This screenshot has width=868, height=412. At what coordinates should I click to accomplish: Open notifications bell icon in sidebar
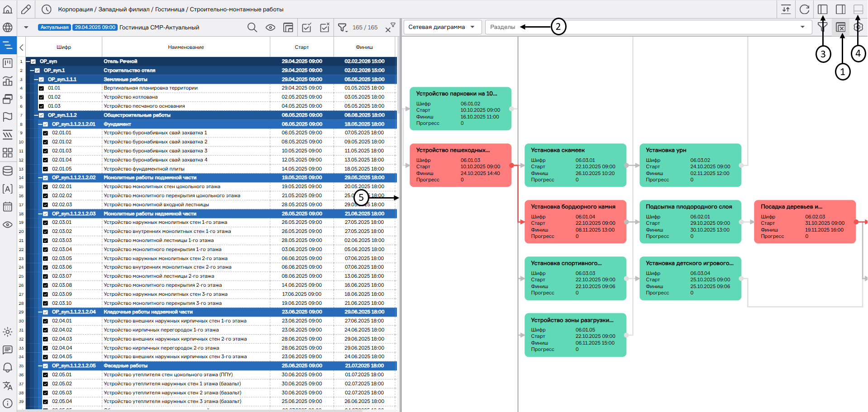(8, 367)
